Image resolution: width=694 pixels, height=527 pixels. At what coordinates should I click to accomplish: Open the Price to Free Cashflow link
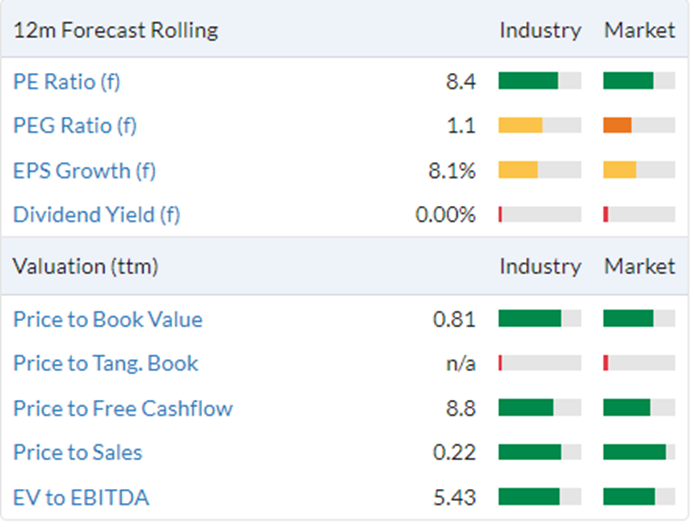[x=123, y=408]
